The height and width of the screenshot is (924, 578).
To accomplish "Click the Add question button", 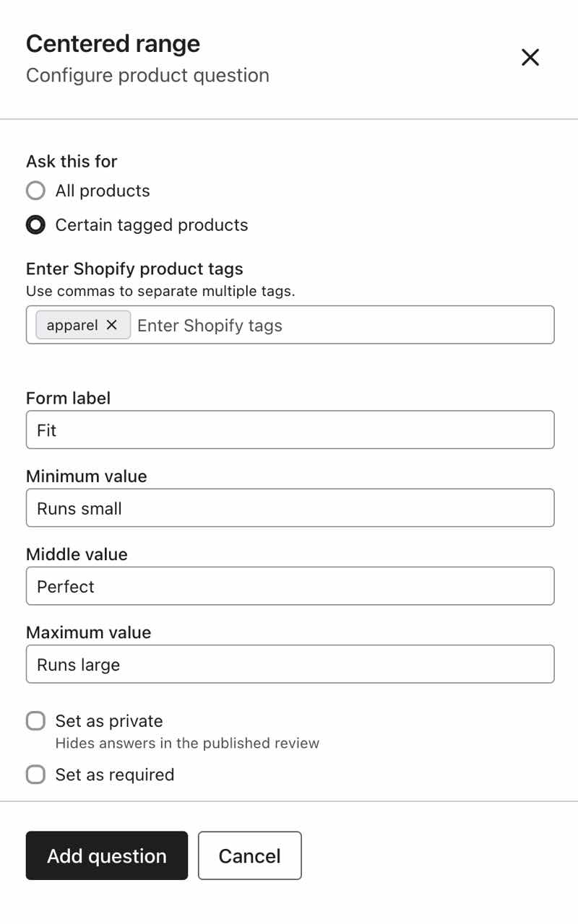I will point(106,855).
